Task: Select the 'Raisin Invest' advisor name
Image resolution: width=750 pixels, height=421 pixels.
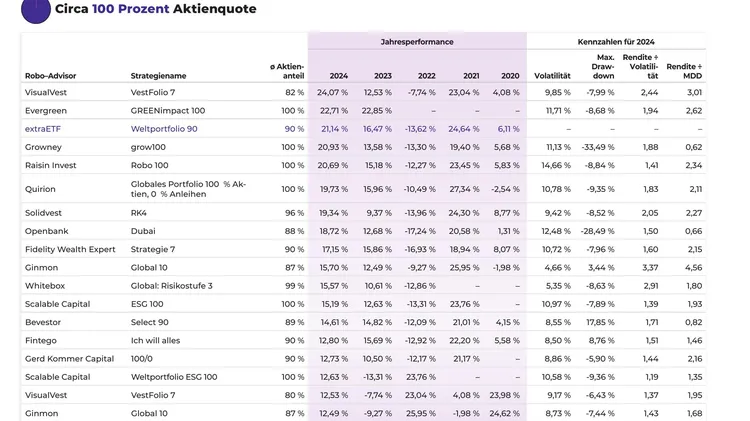Action: click(51, 165)
